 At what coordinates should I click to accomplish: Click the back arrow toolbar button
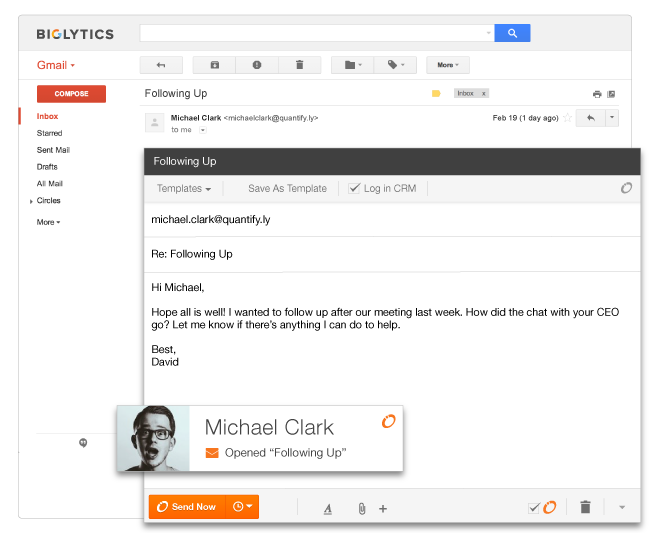pyautogui.click(x=161, y=65)
